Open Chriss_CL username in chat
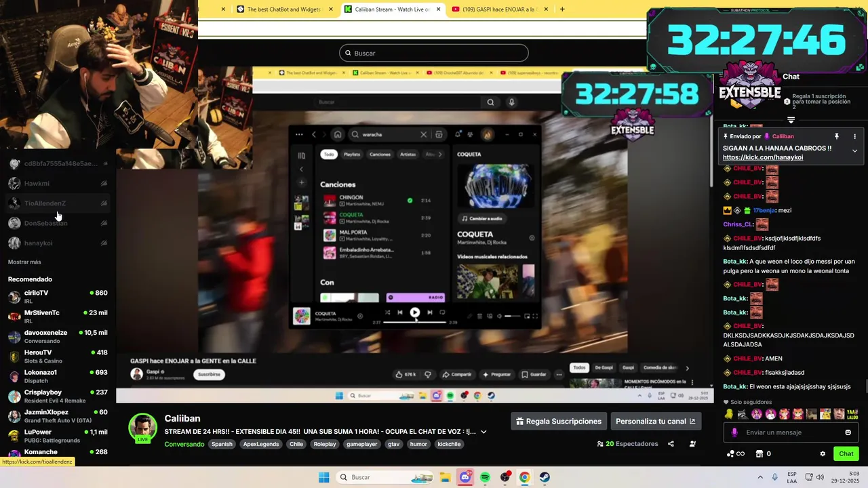Screen dimensions: 868x488 pos(738,224)
